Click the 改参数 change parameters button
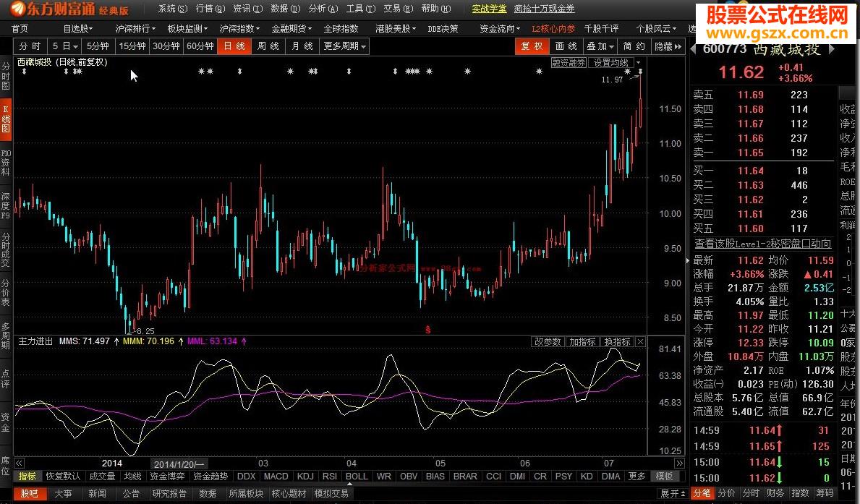This screenshot has height=504, width=860. (548, 341)
